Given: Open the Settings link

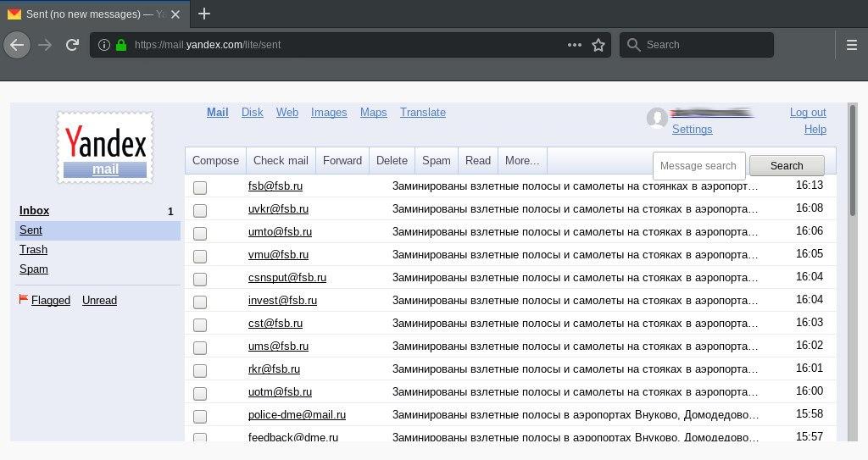Looking at the screenshot, I should pyautogui.click(x=692, y=129).
